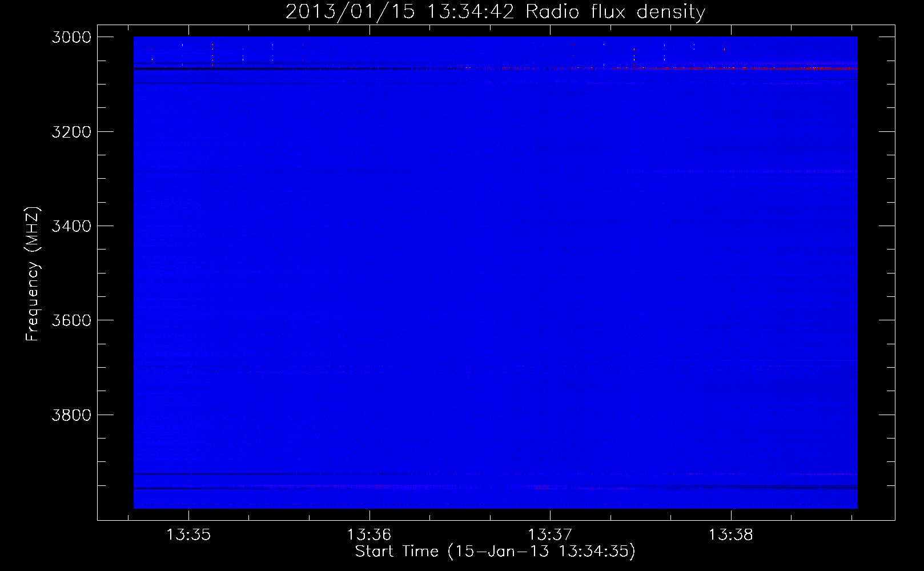Select the 3800 frequency tick label
924x571 pixels.
click(71, 415)
